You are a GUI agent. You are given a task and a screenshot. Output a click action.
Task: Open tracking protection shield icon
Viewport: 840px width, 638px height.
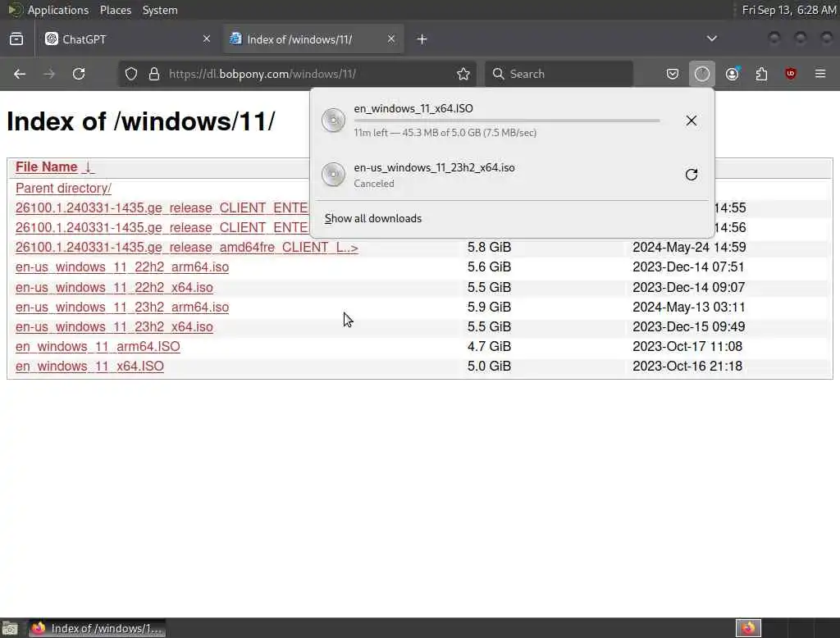(x=131, y=74)
